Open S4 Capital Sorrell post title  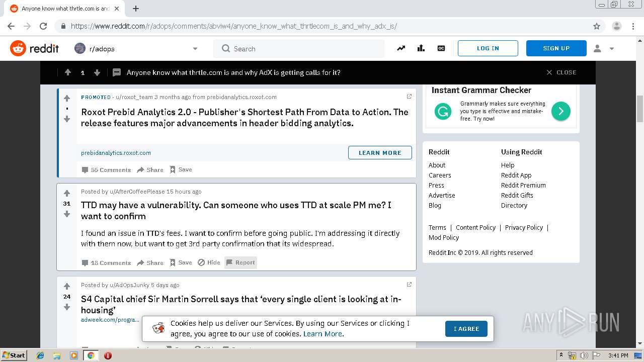tap(241, 305)
